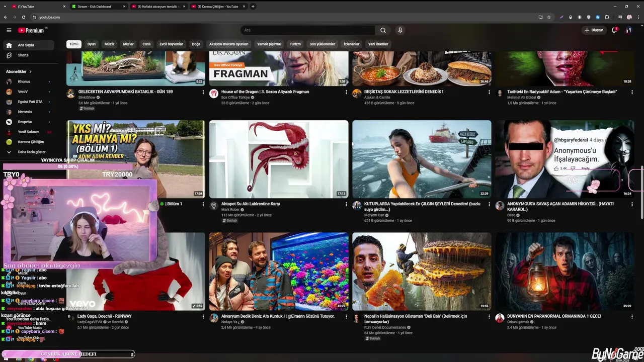644x362 pixels.
Task: Open the browser tab search dropdown arrow
Action: click(6, 7)
